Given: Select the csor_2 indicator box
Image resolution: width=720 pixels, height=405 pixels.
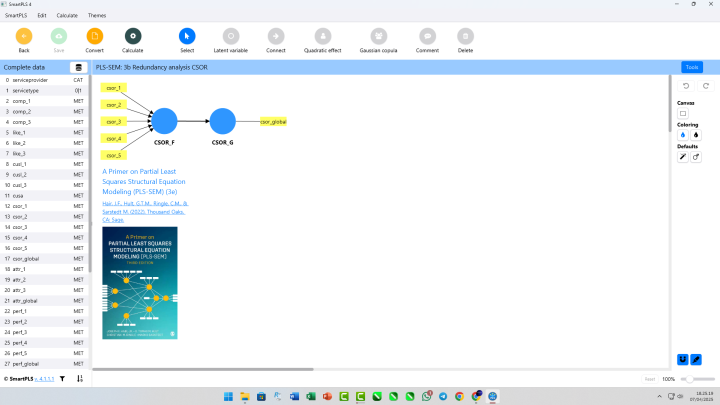Looking at the screenshot, I should click(113, 105).
